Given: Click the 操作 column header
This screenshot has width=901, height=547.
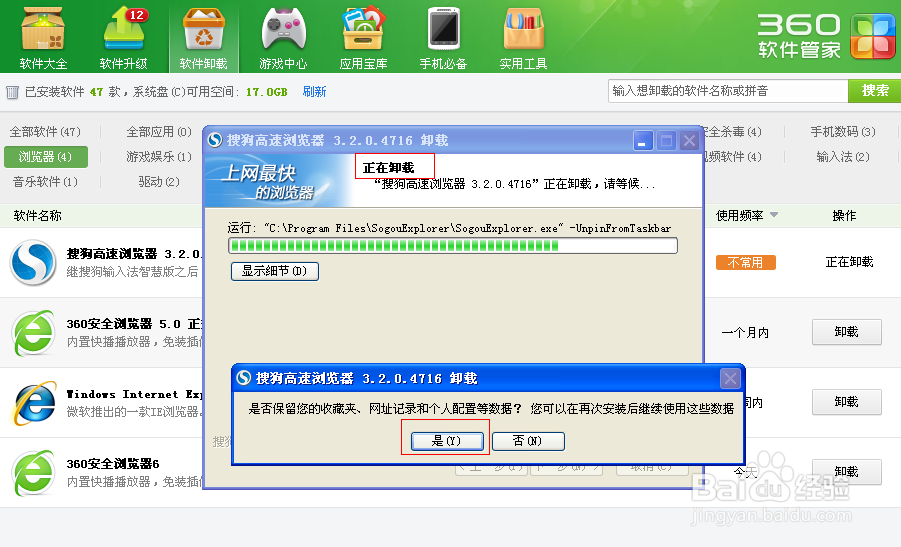Looking at the screenshot, I should tap(844, 215).
